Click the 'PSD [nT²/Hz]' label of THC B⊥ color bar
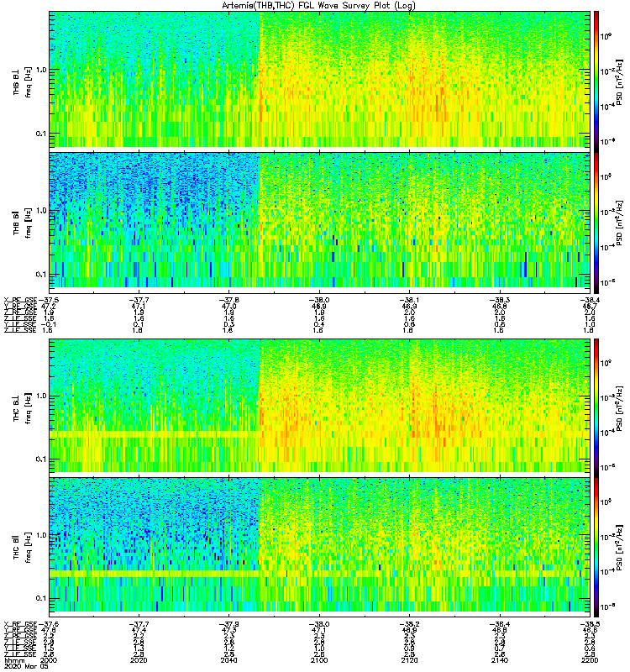 [x=620, y=407]
